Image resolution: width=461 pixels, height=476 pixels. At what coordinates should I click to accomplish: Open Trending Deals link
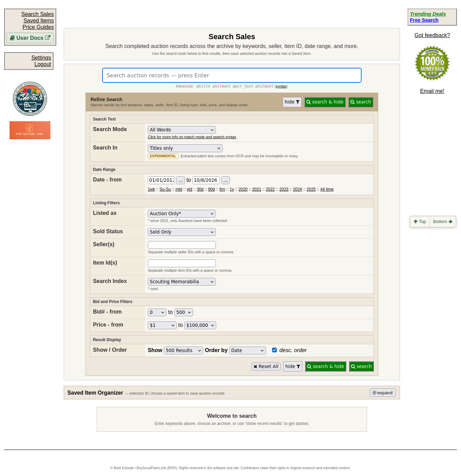428,14
